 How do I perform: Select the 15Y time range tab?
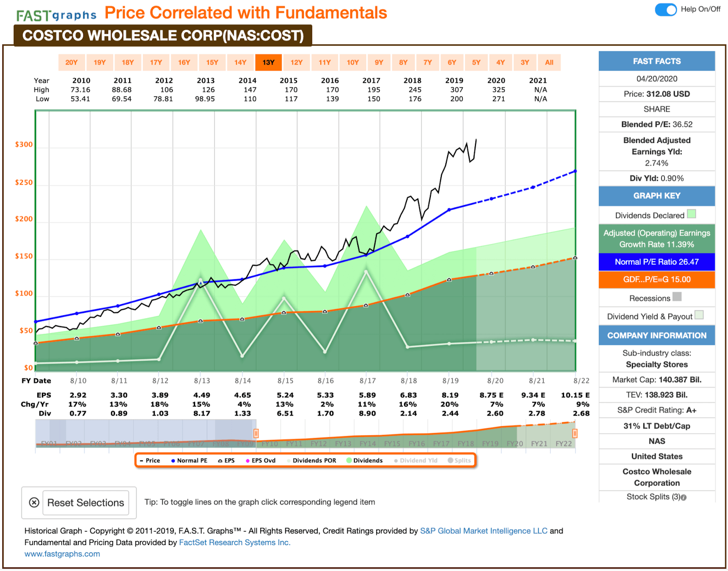[212, 62]
